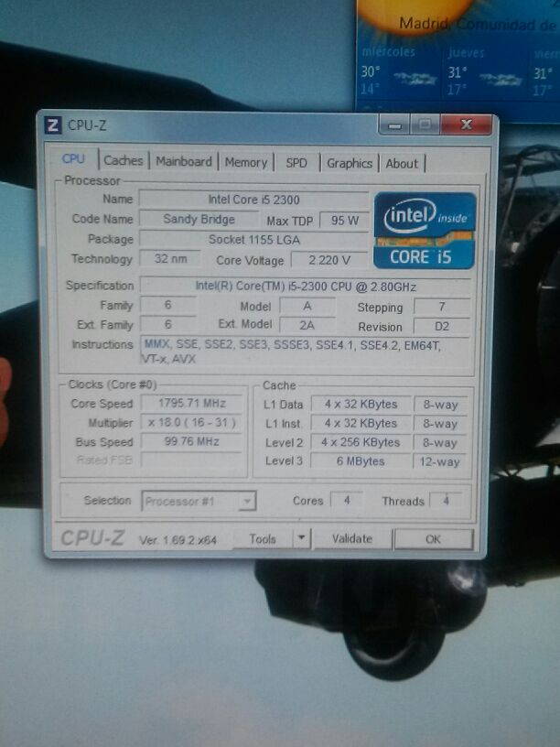Confirm with the OK button
The height and width of the screenshot is (747, 560).
pyautogui.click(x=434, y=539)
